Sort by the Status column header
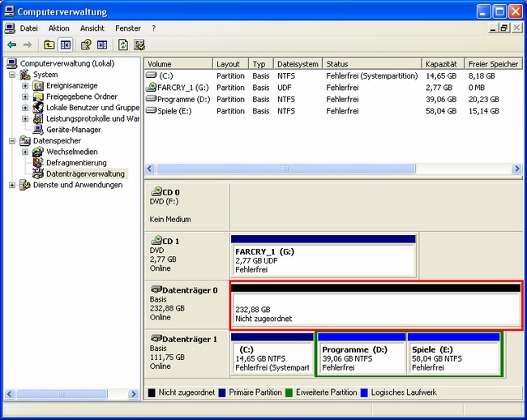 click(372, 64)
